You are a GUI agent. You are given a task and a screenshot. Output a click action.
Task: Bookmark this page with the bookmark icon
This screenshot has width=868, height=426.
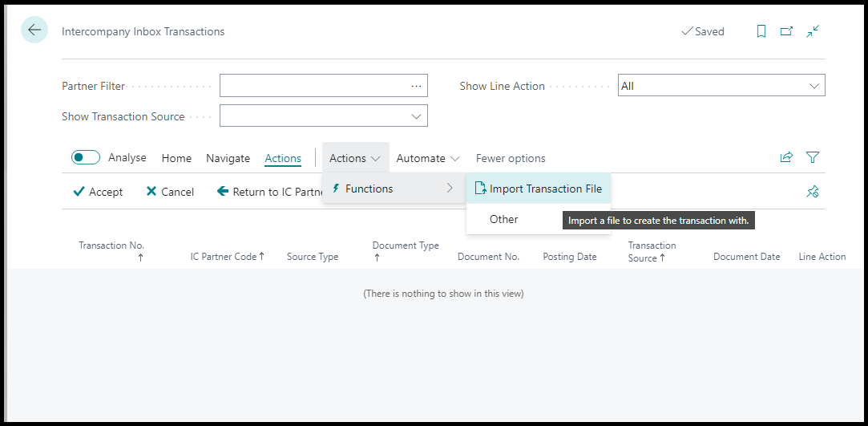[761, 31]
